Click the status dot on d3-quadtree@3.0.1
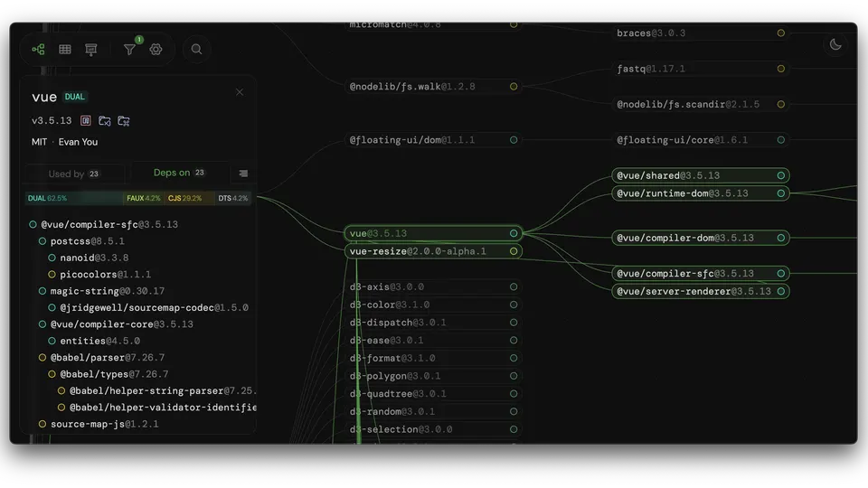Image resolution: width=868 pixels, height=488 pixels. 514,393
